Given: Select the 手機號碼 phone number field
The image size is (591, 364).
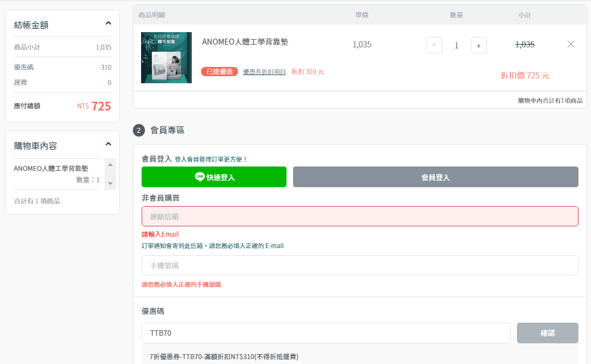Looking at the screenshot, I should [360, 265].
